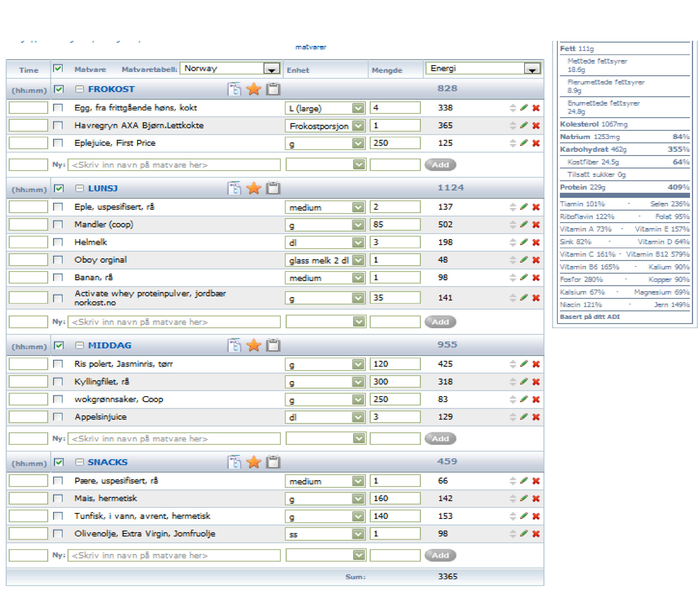Open the Frokostporsjon unit dropdown
The height and width of the screenshot is (590, 700).
point(325,126)
